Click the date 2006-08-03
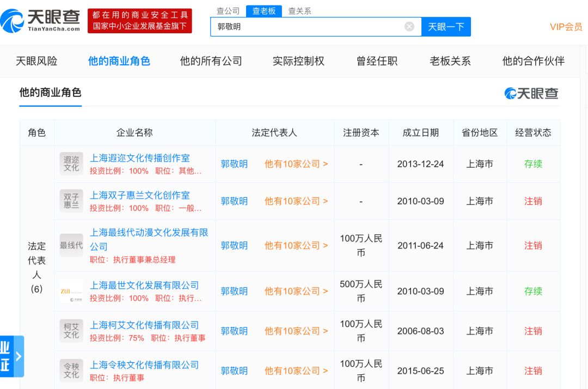 click(421, 331)
